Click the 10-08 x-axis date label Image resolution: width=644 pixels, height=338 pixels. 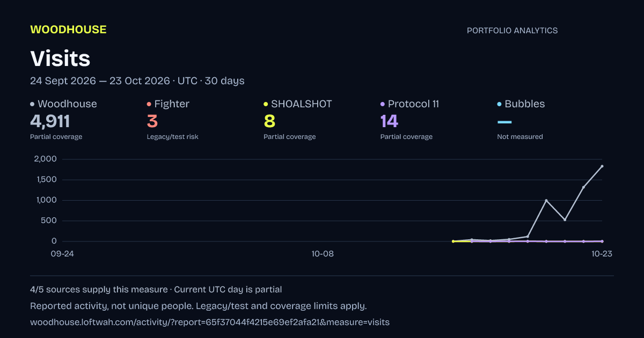tap(323, 254)
